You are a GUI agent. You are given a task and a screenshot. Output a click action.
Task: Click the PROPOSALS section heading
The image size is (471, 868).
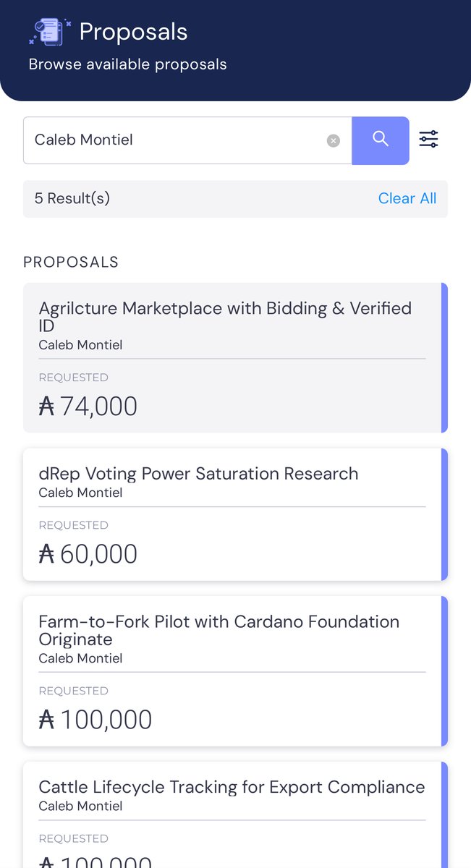71,262
